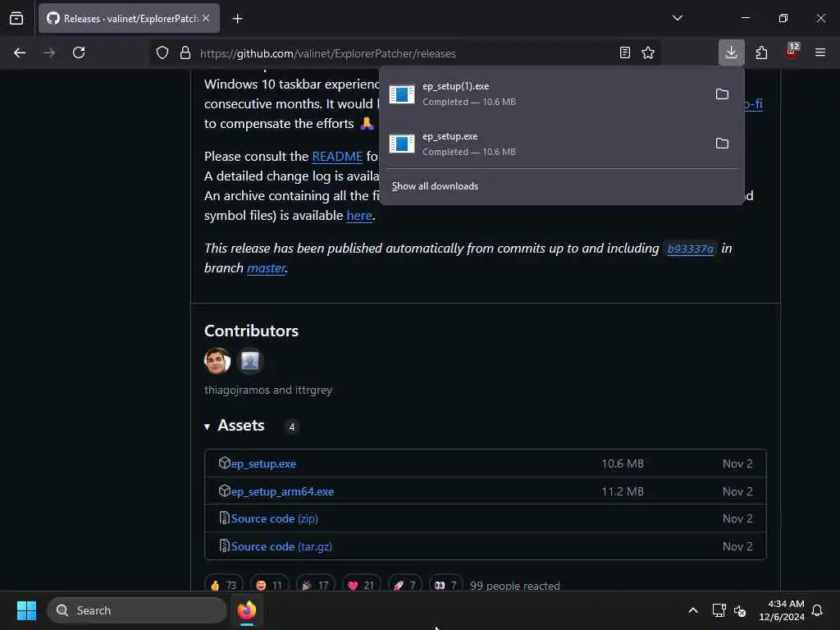This screenshot has width=840, height=630.
Task: Focus the github.com address bar
Action: point(404,53)
